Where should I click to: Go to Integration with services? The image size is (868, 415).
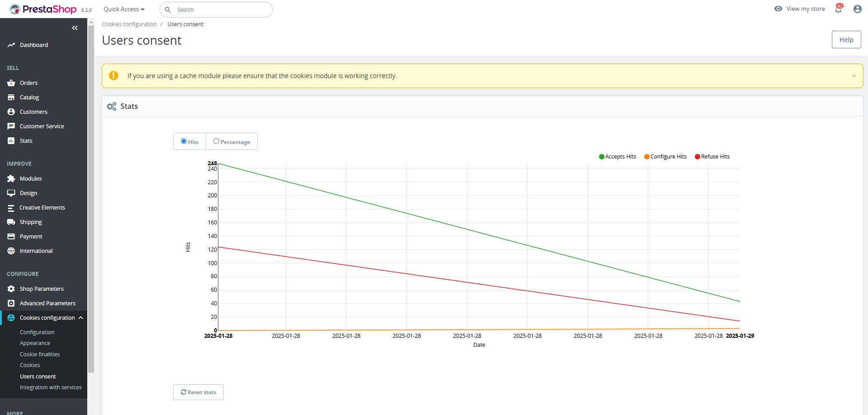(51, 387)
